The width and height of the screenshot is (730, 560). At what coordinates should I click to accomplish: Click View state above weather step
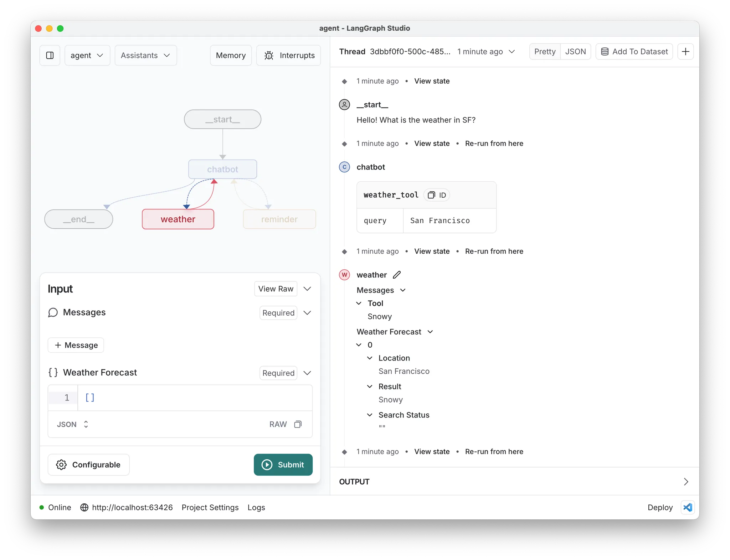[x=432, y=251]
